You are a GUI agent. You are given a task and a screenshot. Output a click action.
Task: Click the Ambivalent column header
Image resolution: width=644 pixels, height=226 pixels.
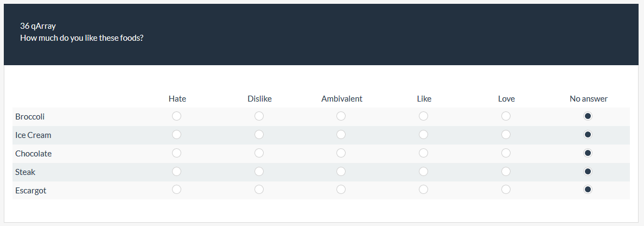tap(341, 99)
